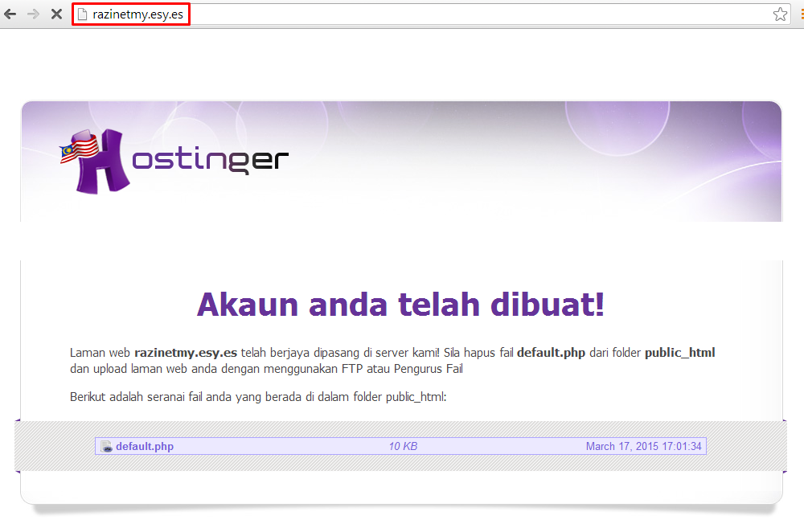Click the default.php file icon
The height and width of the screenshot is (532, 804).
106,446
